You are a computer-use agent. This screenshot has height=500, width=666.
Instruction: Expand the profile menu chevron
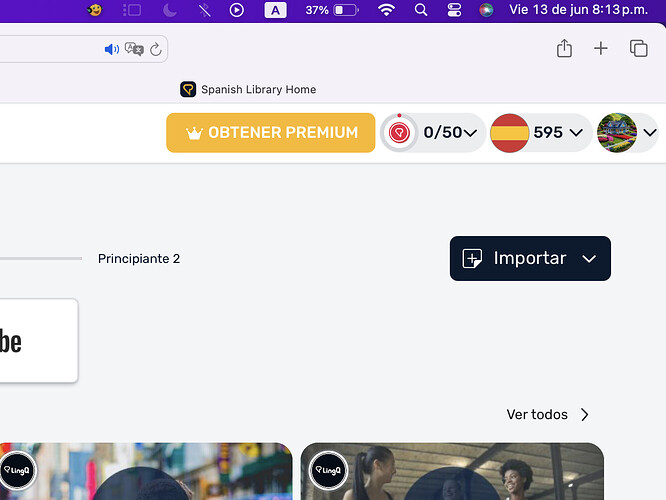click(649, 133)
